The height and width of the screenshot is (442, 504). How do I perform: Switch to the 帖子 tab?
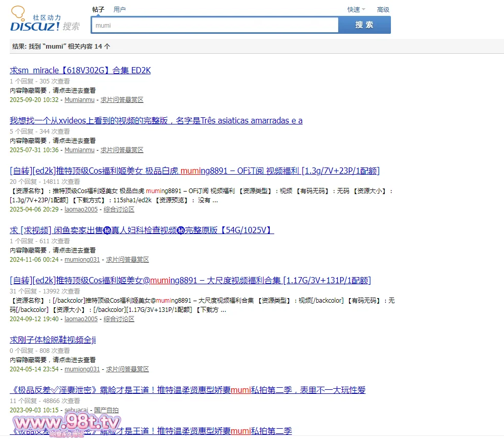98,9
